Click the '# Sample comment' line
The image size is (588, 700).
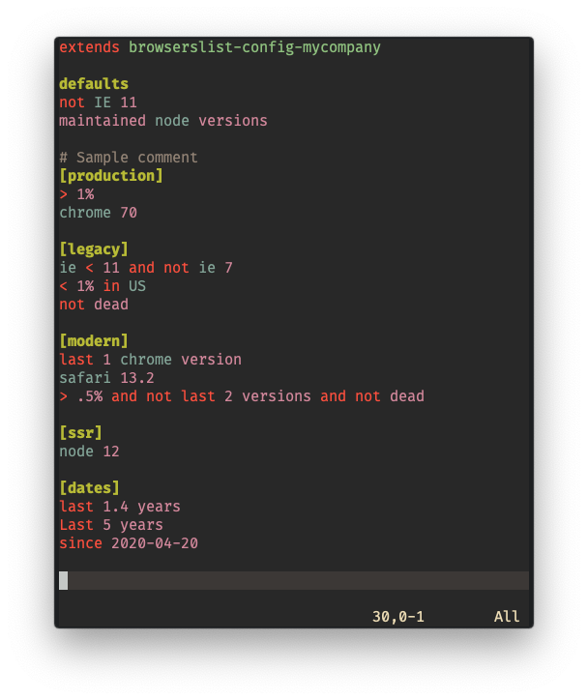[x=128, y=158]
